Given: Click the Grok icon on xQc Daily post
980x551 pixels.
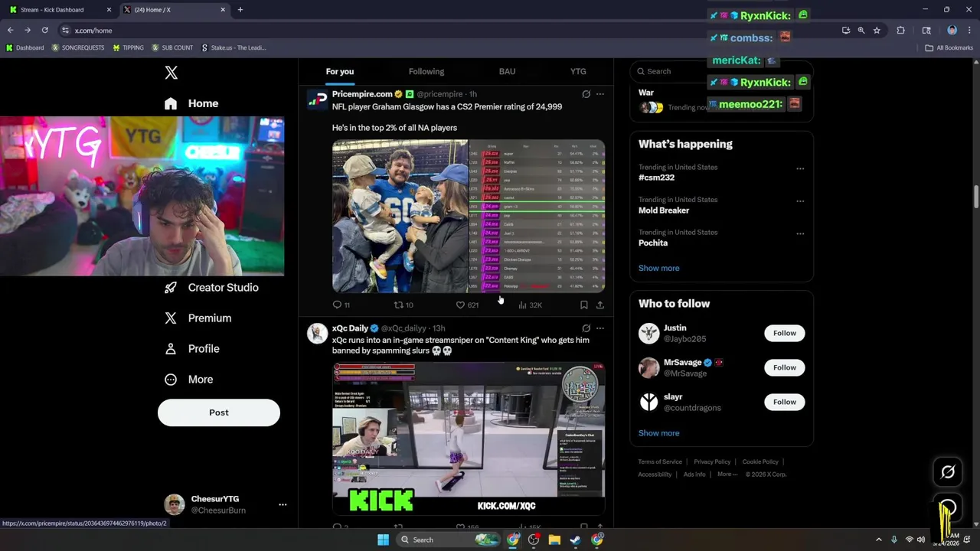Looking at the screenshot, I should pos(586,328).
